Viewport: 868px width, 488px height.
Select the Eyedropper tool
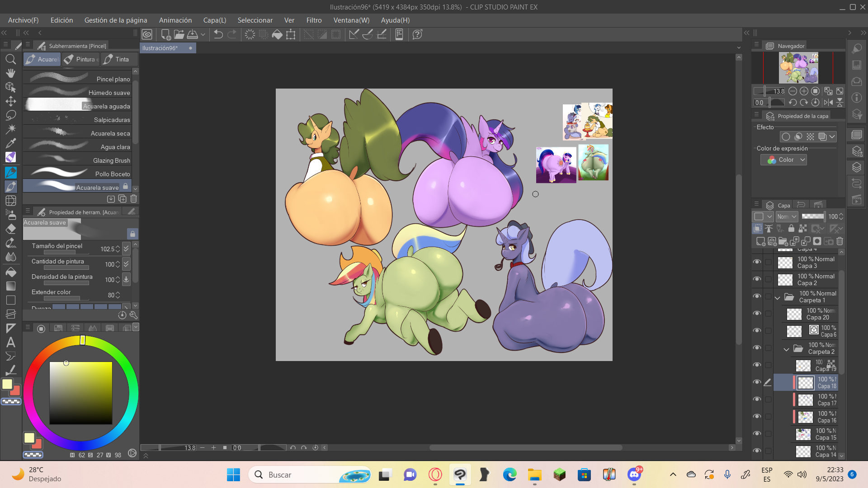[10, 143]
